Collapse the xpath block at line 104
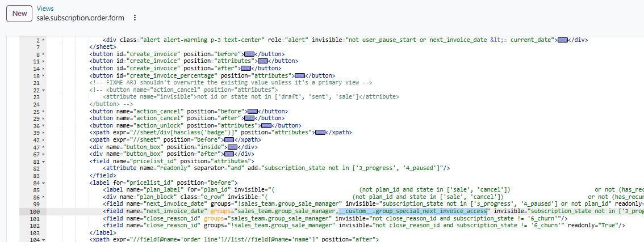Viewport: 644px width, 242px height. point(44,240)
